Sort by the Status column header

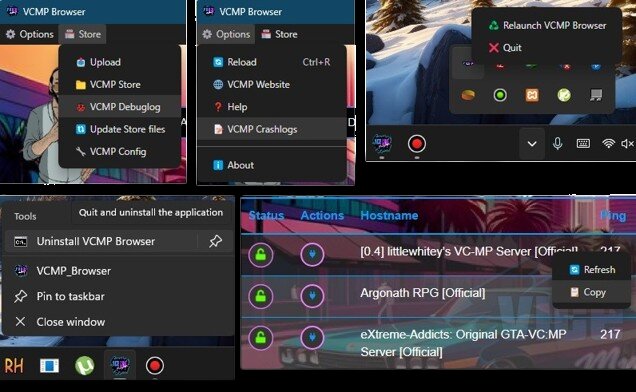click(266, 215)
